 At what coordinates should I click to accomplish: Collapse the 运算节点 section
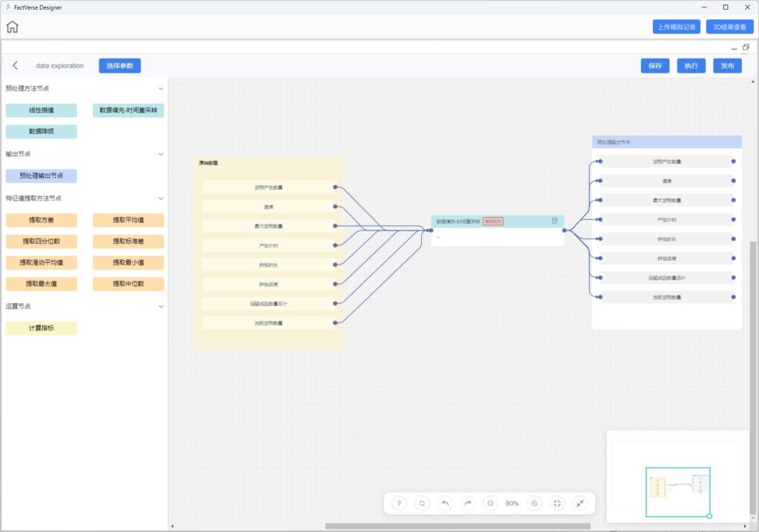(x=161, y=307)
